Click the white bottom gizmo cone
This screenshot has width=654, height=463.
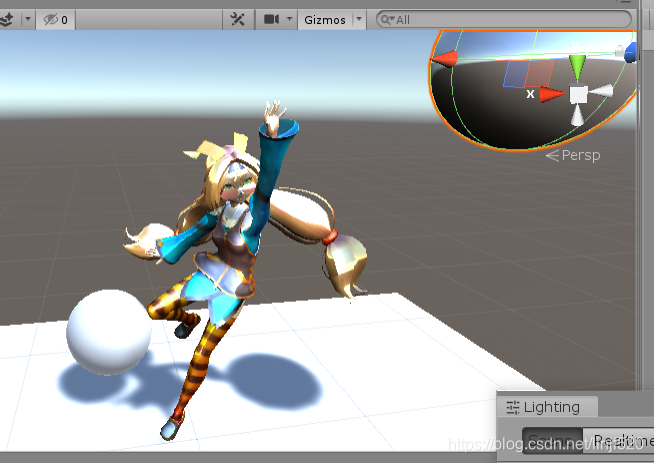point(577,116)
